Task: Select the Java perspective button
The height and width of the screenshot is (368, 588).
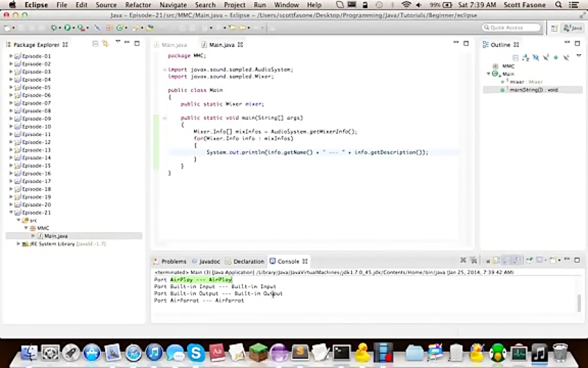Action: (573, 28)
